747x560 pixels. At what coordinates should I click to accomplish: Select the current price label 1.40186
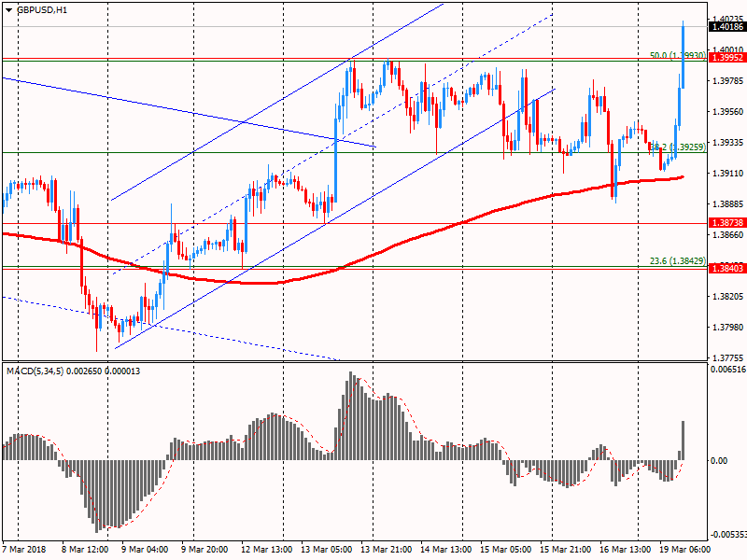[x=727, y=27]
